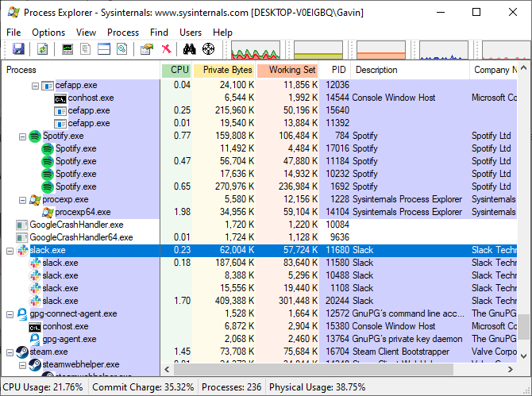532x396 pixels.
Task: Click the horizontal scrollbar thumb
Action: pyautogui.click(x=314, y=369)
